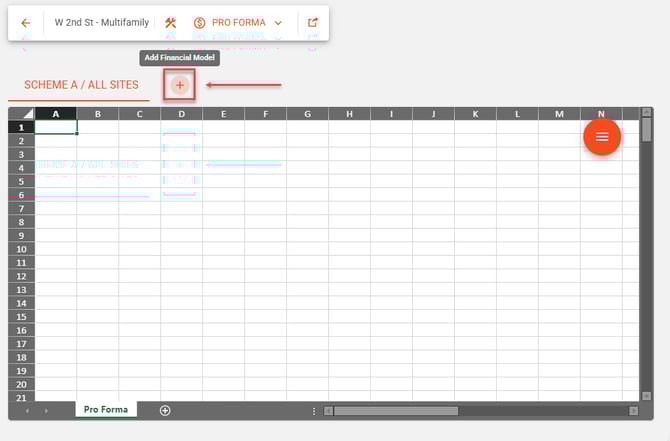Click the share/export icon in top toolbar
This screenshot has width=670, height=441.
[x=313, y=22]
